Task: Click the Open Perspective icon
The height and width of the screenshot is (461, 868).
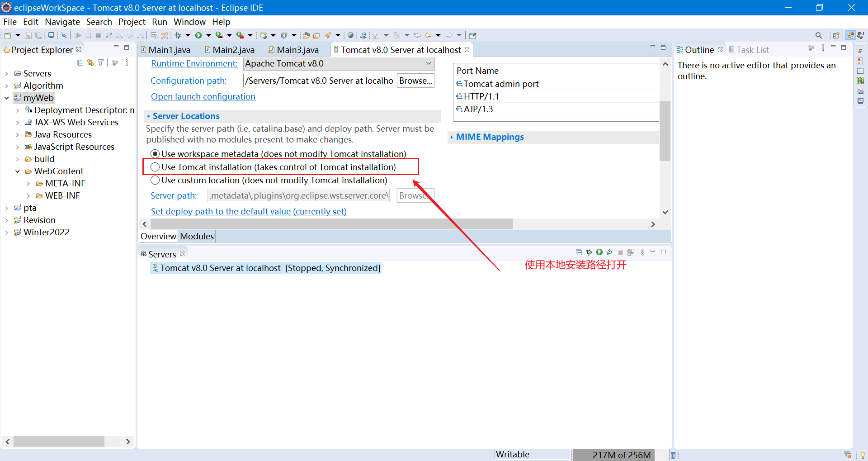Action: point(836,35)
